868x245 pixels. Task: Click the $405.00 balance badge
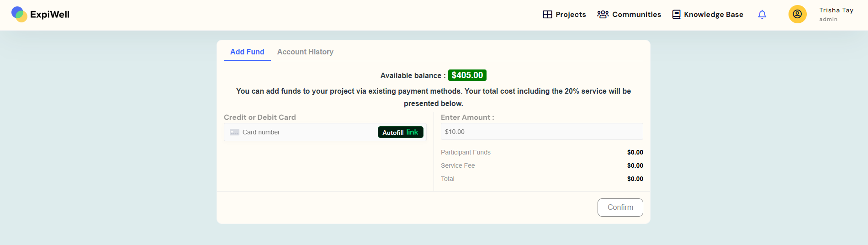(x=467, y=75)
